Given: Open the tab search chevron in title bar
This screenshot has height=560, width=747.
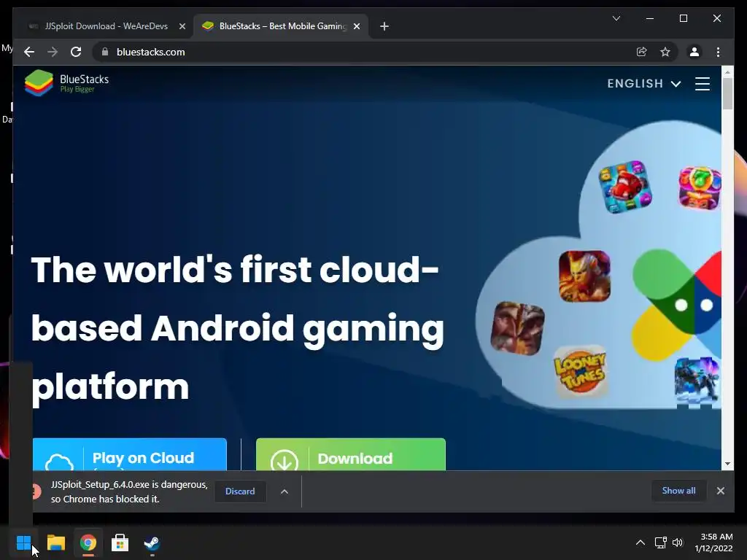Looking at the screenshot, I should point(616,18).
